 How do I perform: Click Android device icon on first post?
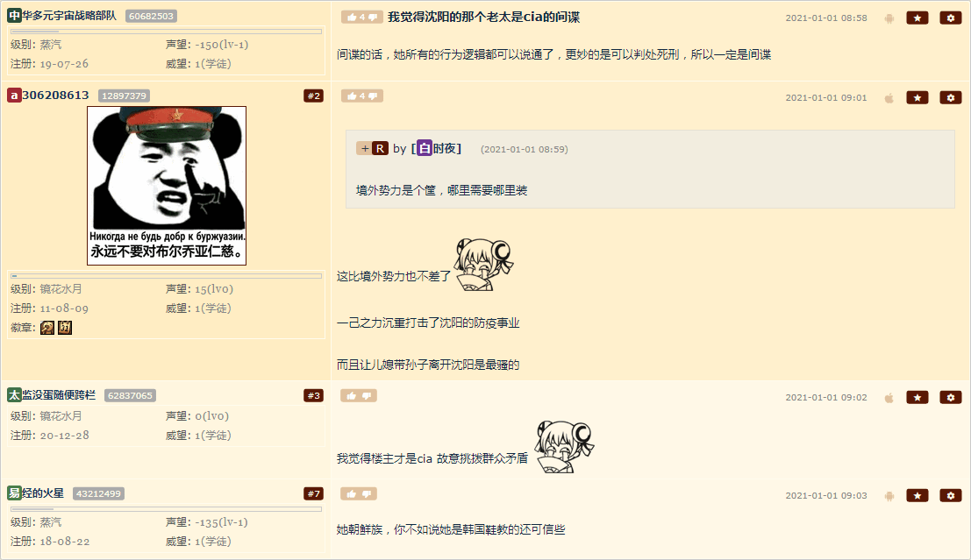(x=889, y=18)
